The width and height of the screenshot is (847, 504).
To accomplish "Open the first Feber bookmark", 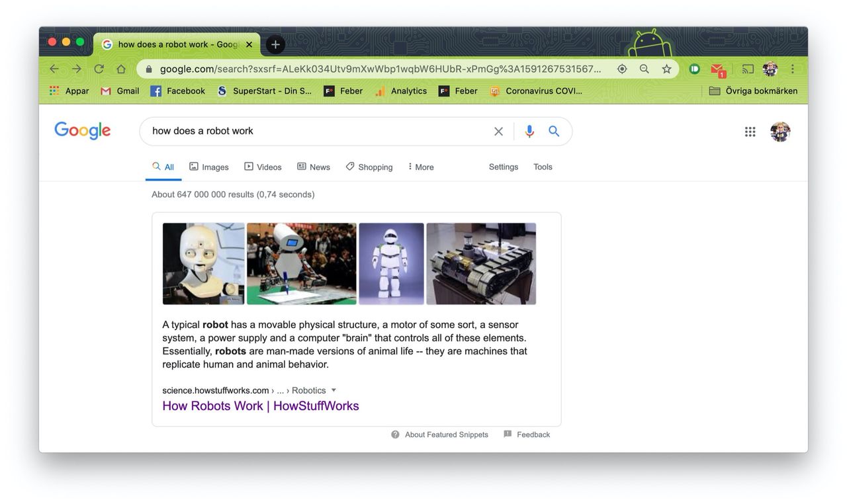I will [343, 91].
